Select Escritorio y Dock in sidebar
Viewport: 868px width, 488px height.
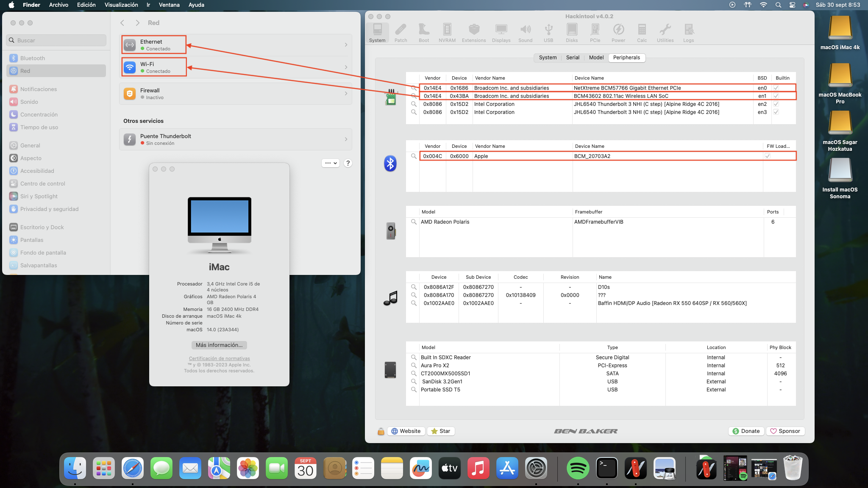coord(56,227)
